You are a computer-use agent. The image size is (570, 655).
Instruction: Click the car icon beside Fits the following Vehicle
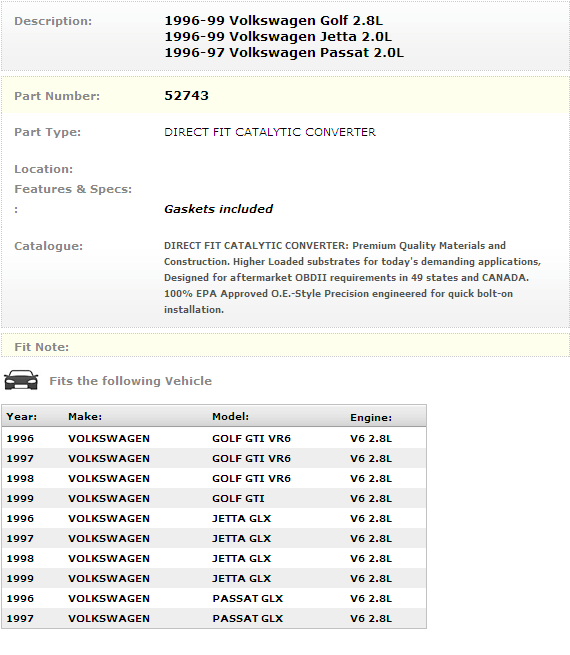point(21,380)
